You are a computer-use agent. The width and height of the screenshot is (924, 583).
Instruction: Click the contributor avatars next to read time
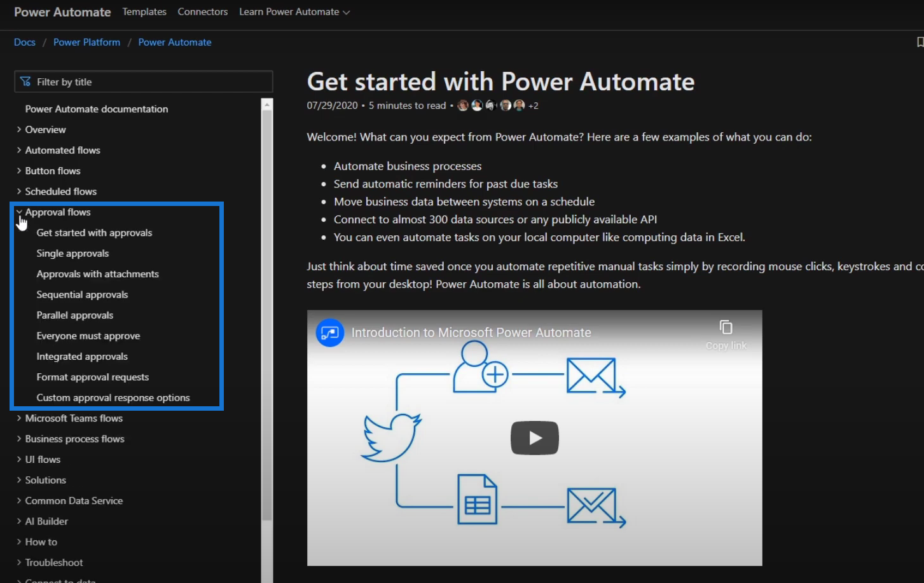(491, 106)
